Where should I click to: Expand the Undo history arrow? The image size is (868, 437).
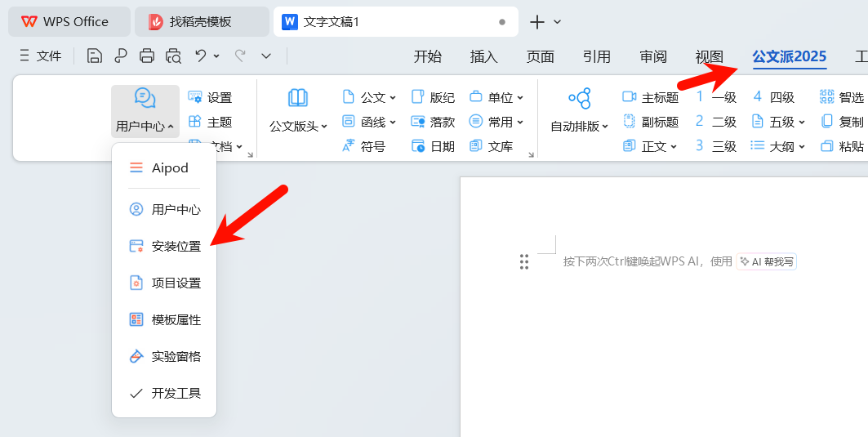(x=216, y=56)
